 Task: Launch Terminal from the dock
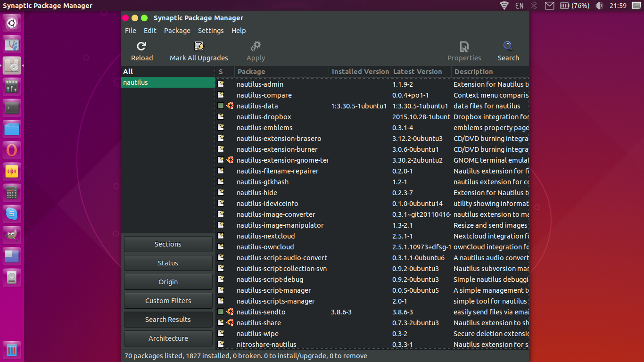[x=12, y=107]
